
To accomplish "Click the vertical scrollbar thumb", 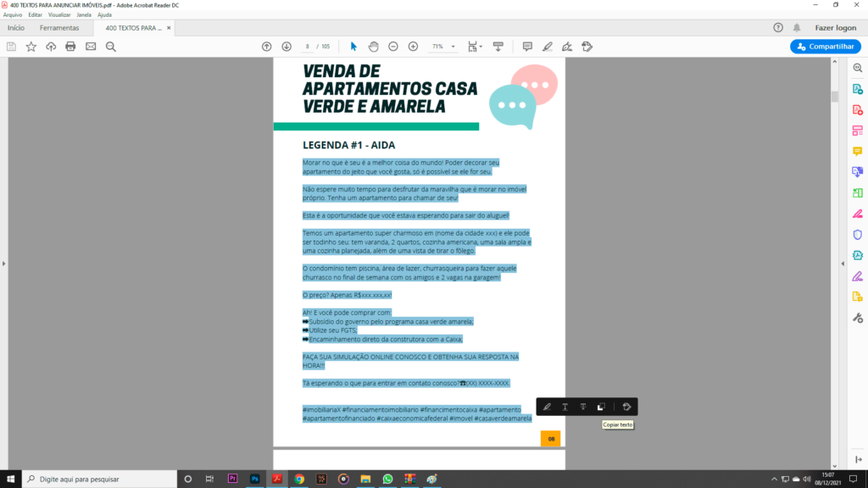I will (x=835, y=97).
